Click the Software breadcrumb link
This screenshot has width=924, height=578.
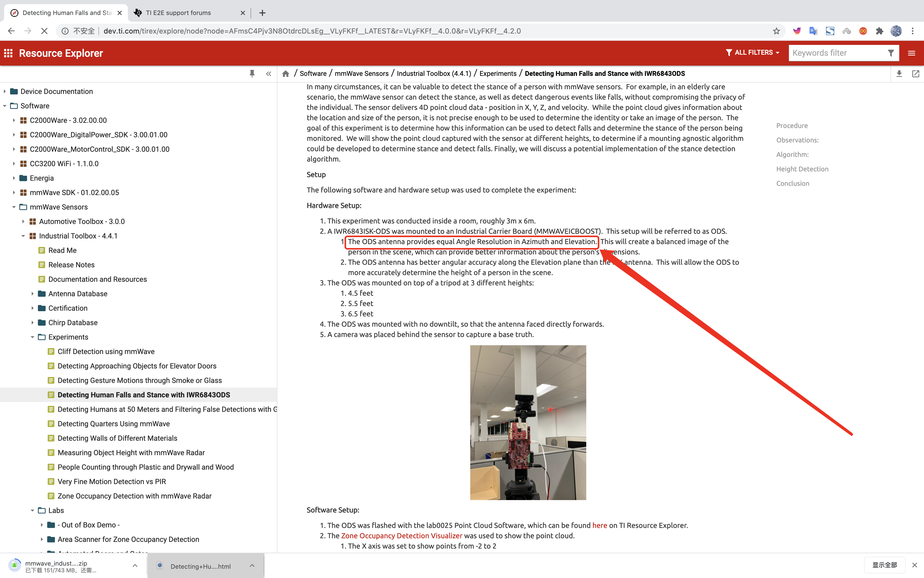coord(313,74)
